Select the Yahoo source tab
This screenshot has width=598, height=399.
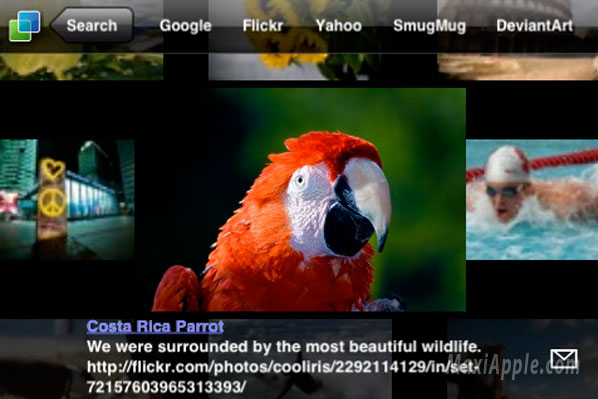click(x=339, y=26)
